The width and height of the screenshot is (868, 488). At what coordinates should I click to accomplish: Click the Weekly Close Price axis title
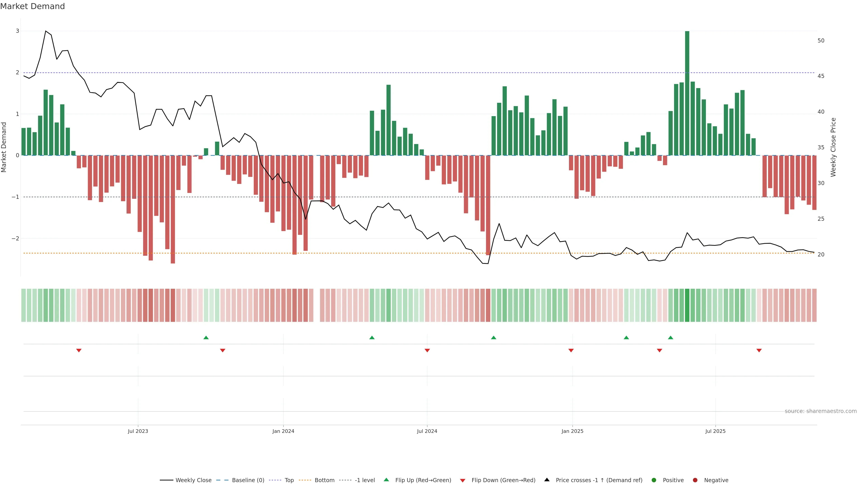pos(833,147)
